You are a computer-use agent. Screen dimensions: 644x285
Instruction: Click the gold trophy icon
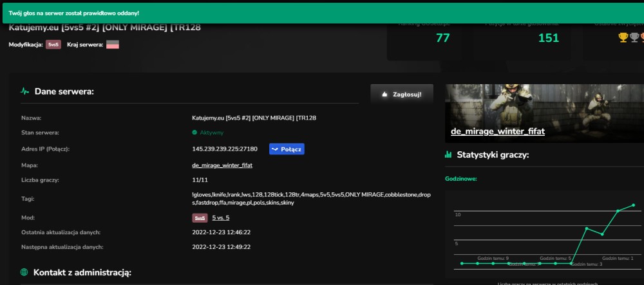tap(623, 38)
